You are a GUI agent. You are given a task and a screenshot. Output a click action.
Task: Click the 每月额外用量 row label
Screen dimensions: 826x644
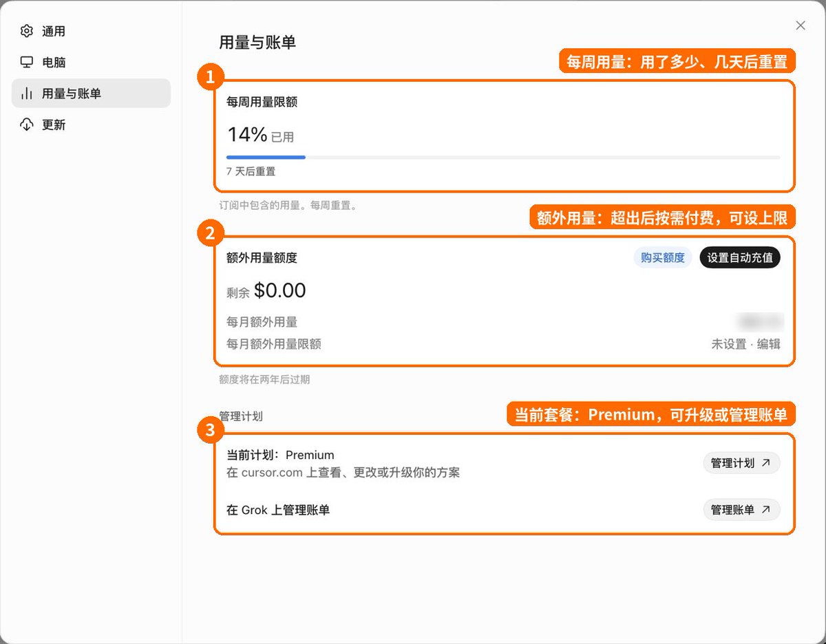tap(262, 321)
